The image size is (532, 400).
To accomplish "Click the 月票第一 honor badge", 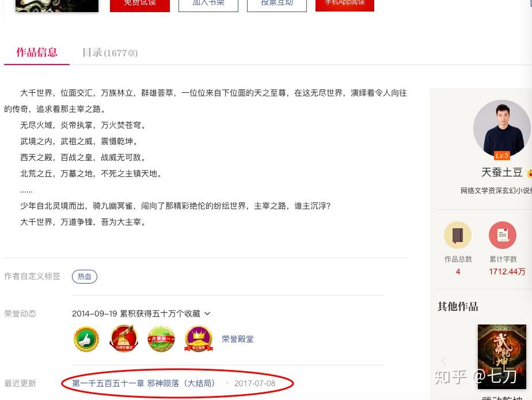I will tap(161, 338).
